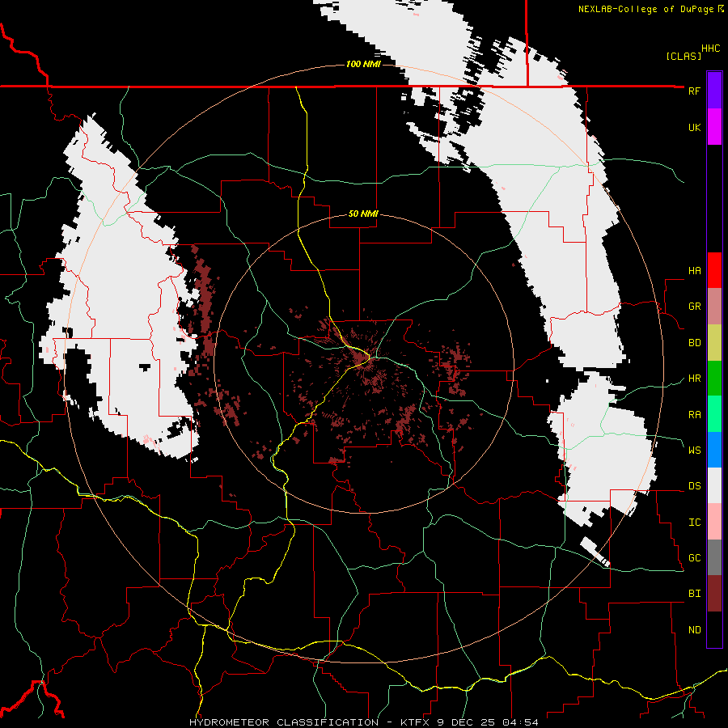728x728 pixels.
Task: Click the DS legend label
Action: (694, 486)
